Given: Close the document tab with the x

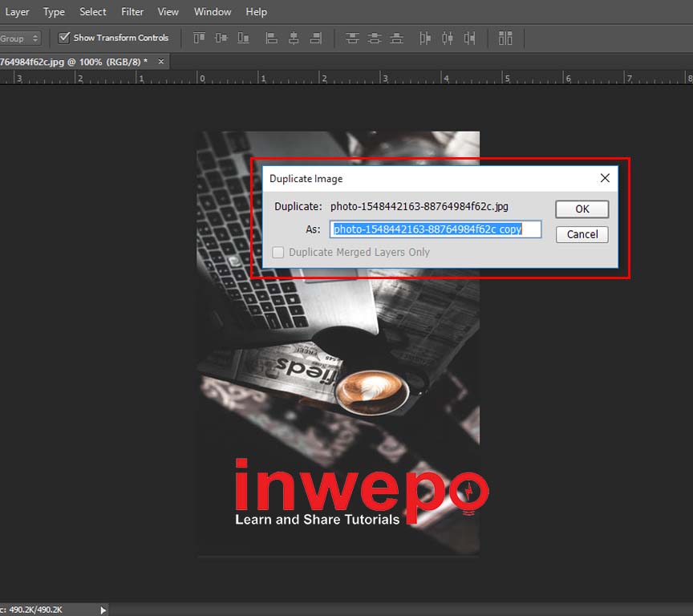Looking at the screenshot, I should [161, 61].
